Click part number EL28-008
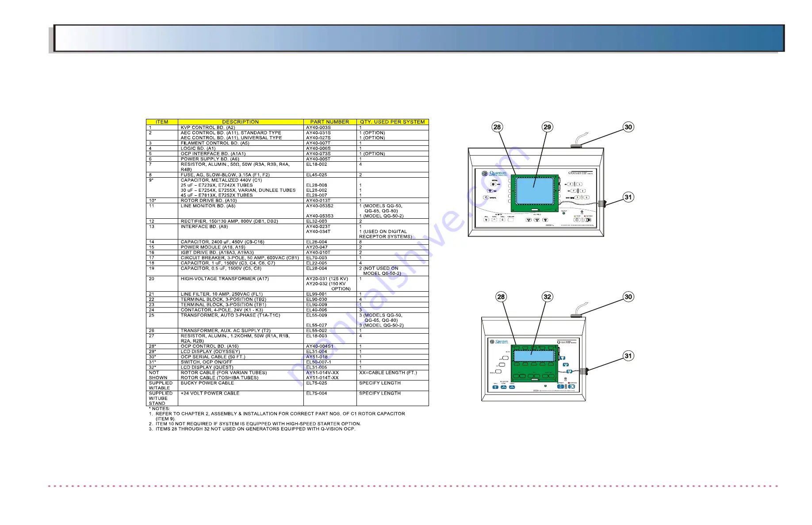This screenshot has width=812, height=525. 317,186
